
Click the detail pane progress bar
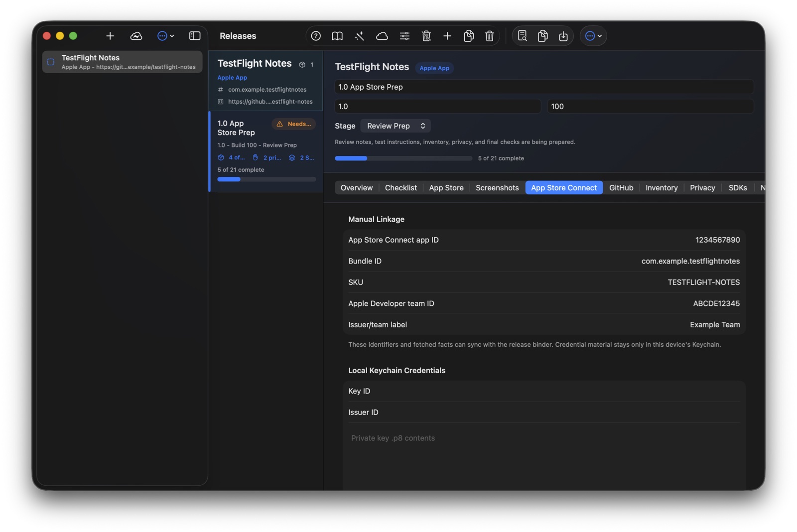(x=403, y=158)
